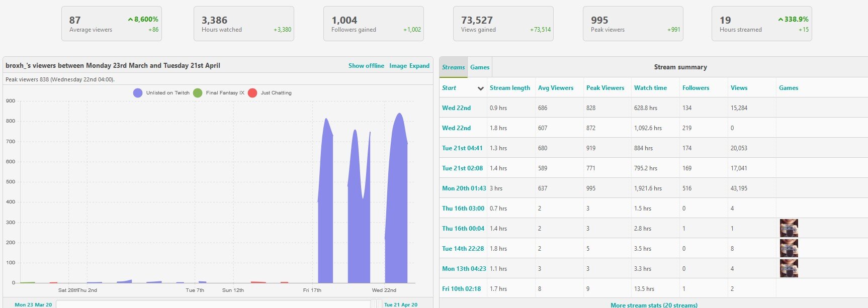Click the Start column sort arrow
The image size is (868, 308).
[x=480, y=88]
